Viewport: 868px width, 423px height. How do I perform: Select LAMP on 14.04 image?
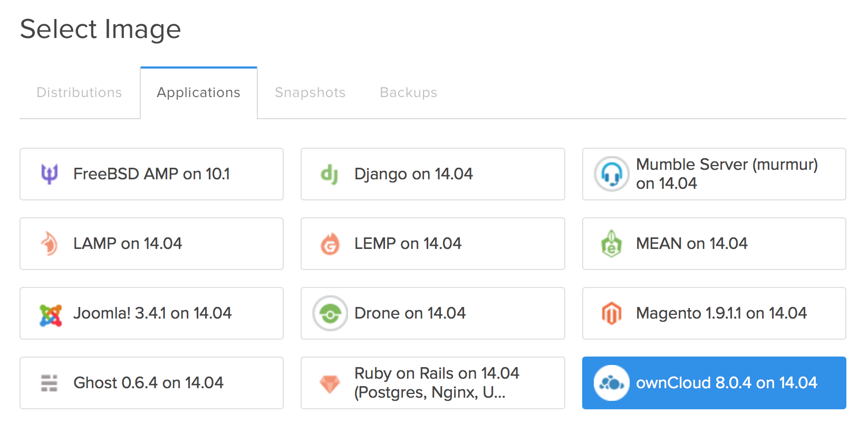pos(151,244)
